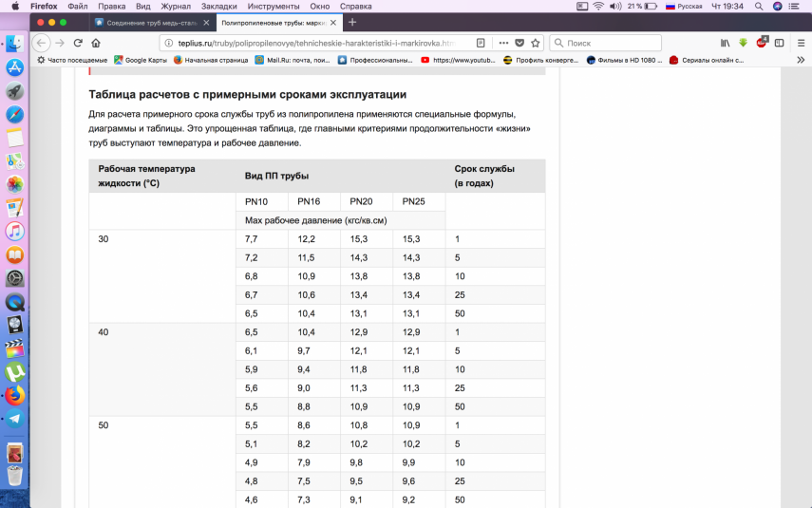The height and width of the screenshot is (508, 812).
Task: Click the green download arrow extension
Action: pyautogui.click(x=743, y=43)
